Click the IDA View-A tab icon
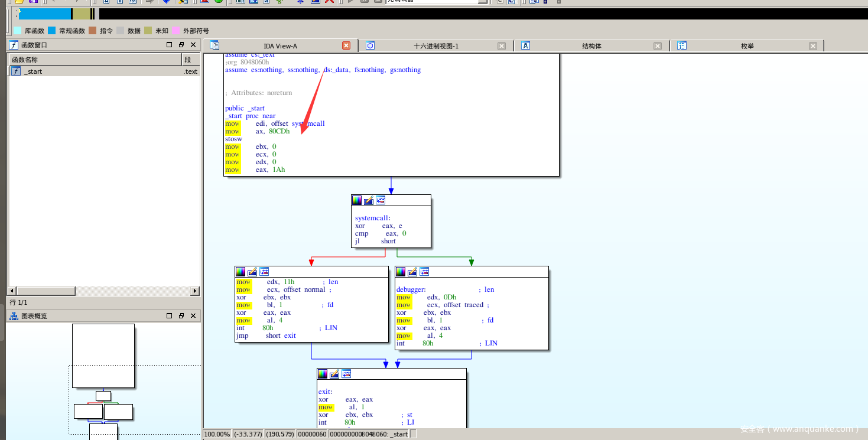 pos(214,45)
